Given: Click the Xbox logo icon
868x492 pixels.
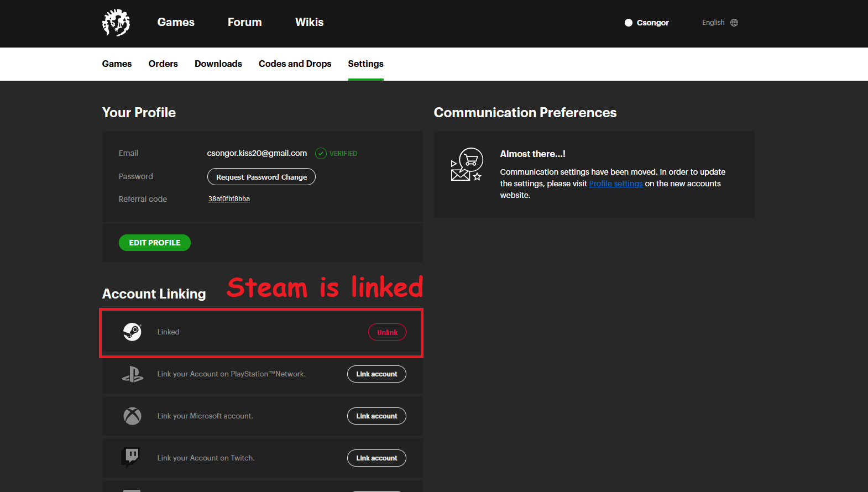Looking at the screenshot, I should pos(132,416).
